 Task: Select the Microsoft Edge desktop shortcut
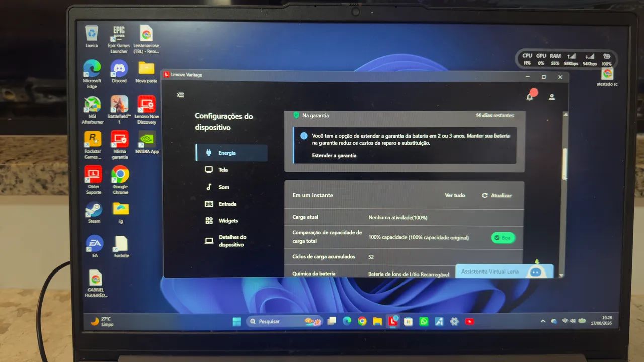pos(92,74)
